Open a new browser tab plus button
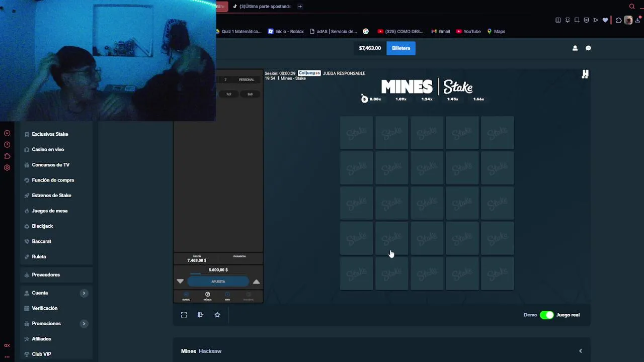The image size is (644, 362). [300, 7]
